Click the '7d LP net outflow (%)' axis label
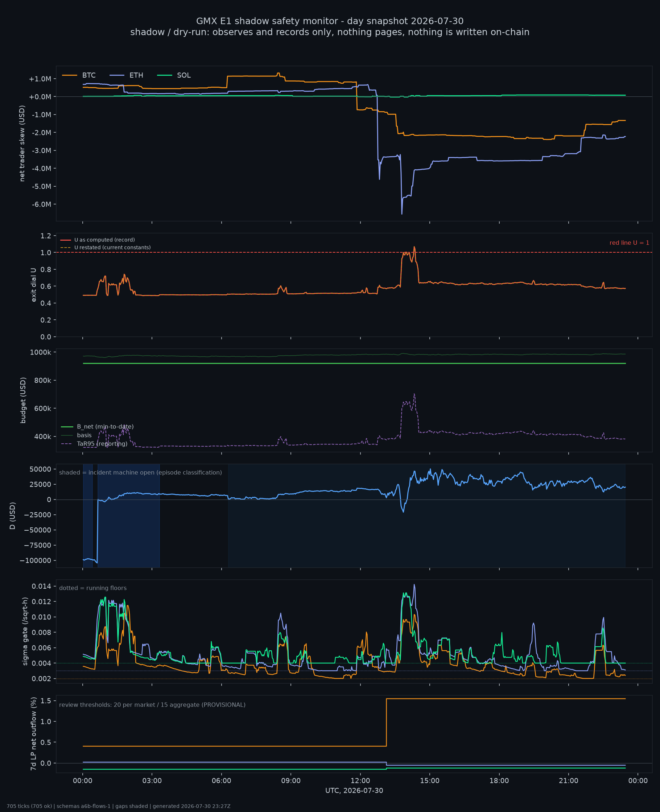 (x=33, y=734)
